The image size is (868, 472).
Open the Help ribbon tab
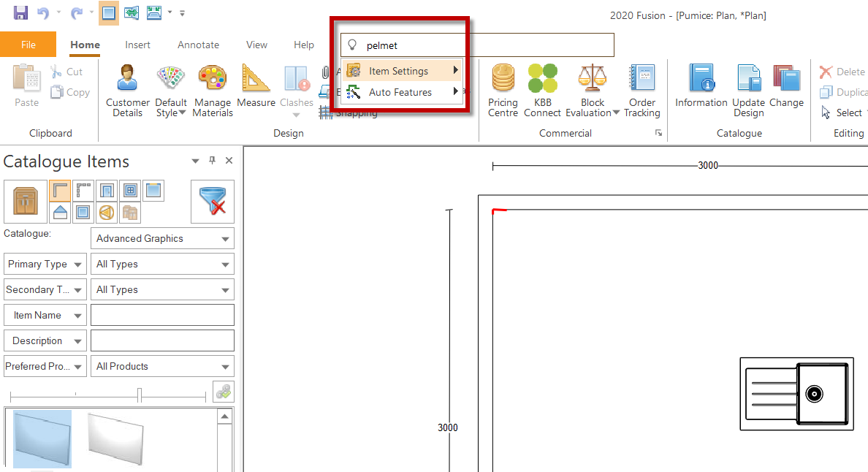pyautogui.click(x=303, y=45)
